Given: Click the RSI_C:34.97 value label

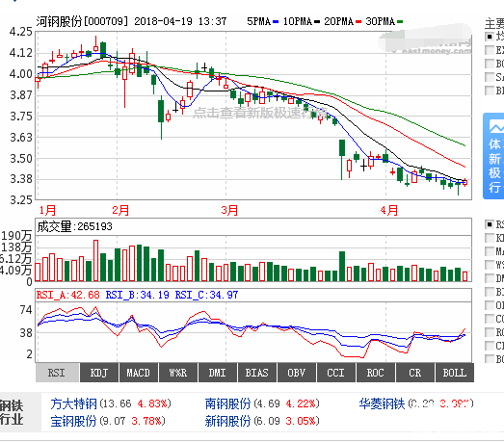Looking at the screenshot, I should pyautogui.click(x=206, y=295).
